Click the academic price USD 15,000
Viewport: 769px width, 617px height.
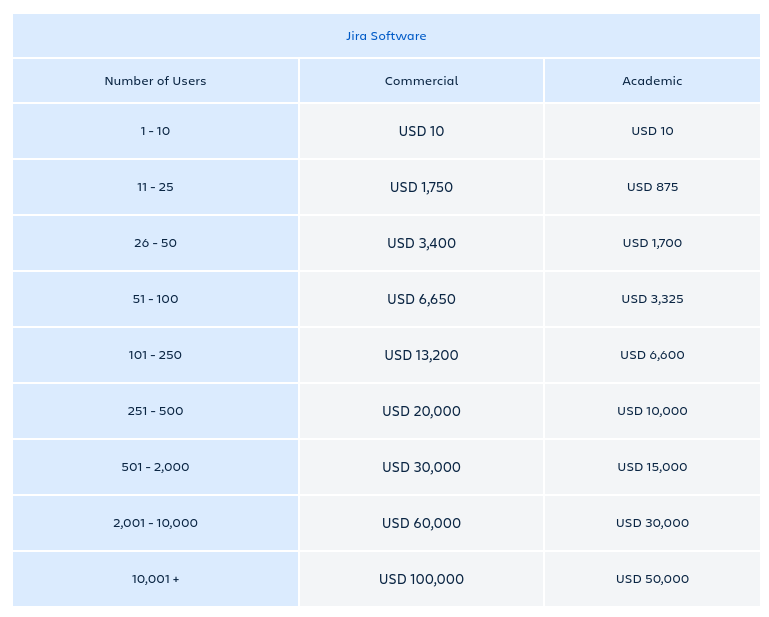[x=652, y=467]
